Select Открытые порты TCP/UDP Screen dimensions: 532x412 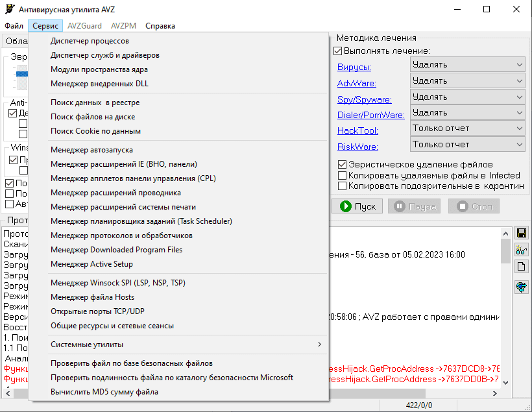[x=179, y=311]
